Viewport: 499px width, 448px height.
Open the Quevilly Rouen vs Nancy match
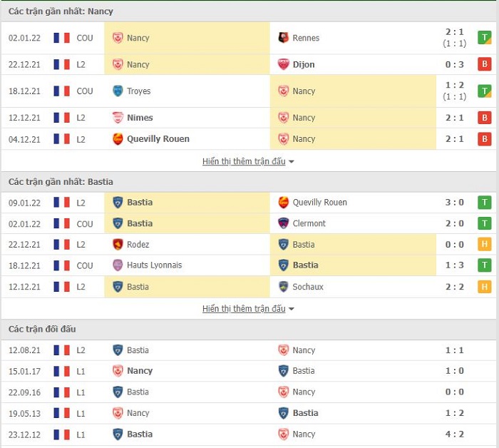pyautogui.click(x=249, y=139)
